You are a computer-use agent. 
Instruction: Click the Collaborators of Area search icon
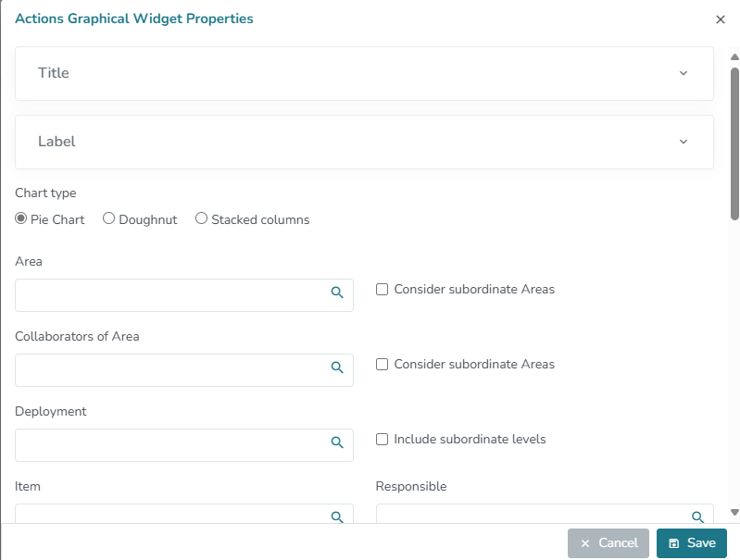337,367
